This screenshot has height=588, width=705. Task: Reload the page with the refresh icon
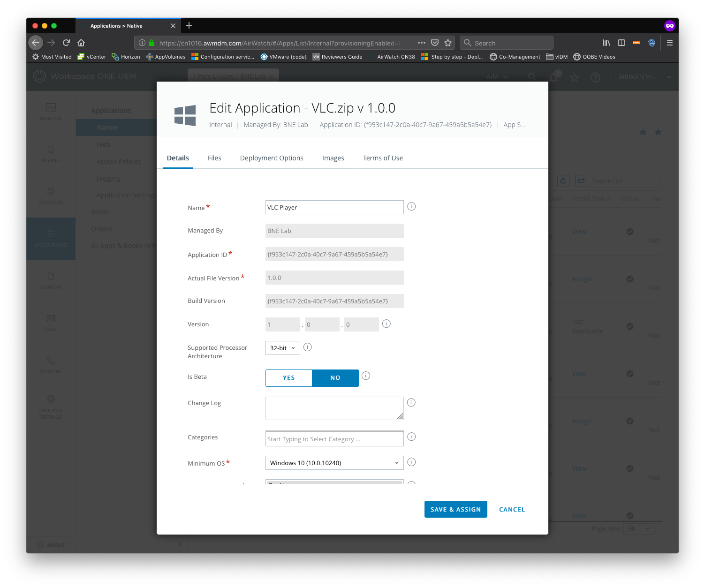coord(66,43)
